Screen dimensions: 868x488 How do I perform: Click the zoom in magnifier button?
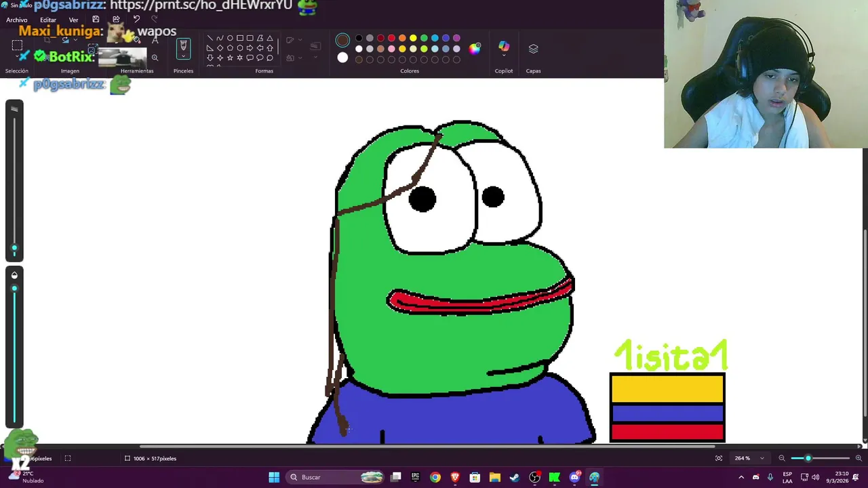[x=859, y=458]
